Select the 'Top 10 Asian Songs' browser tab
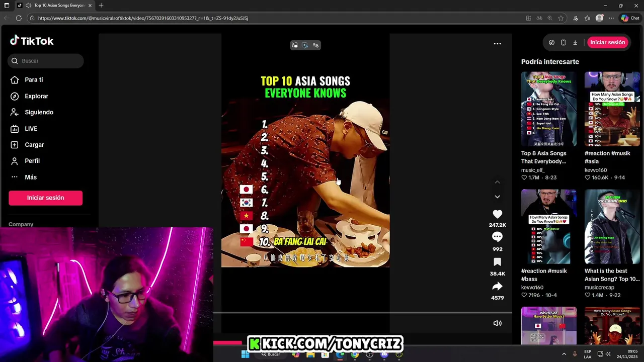Screen dimensions: 644x362 pyautogui.click(x=54, y=6)
